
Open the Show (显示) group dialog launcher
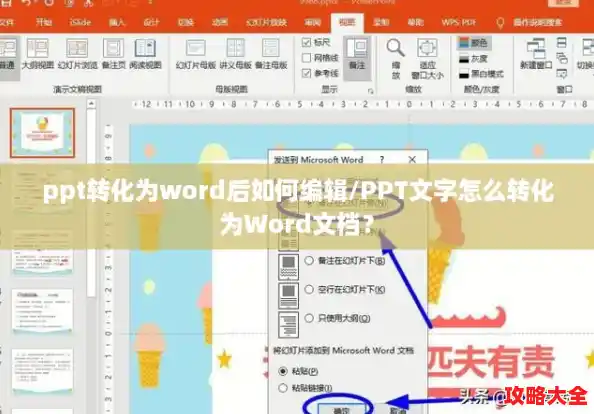(370, 91)
